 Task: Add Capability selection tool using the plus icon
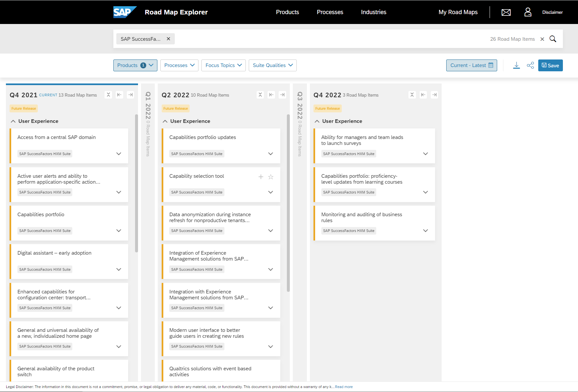(261, 176)
